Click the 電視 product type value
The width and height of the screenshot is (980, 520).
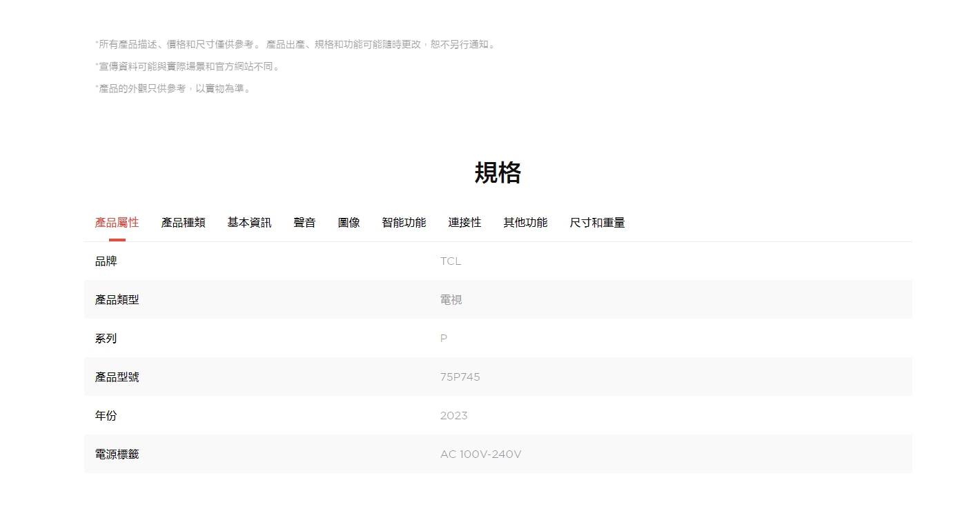(451, 300)
